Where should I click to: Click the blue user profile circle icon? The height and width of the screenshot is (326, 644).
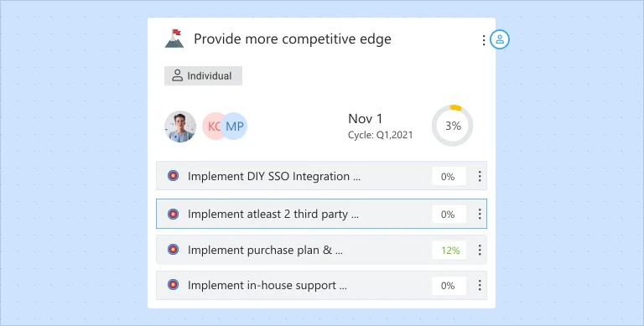500,39
